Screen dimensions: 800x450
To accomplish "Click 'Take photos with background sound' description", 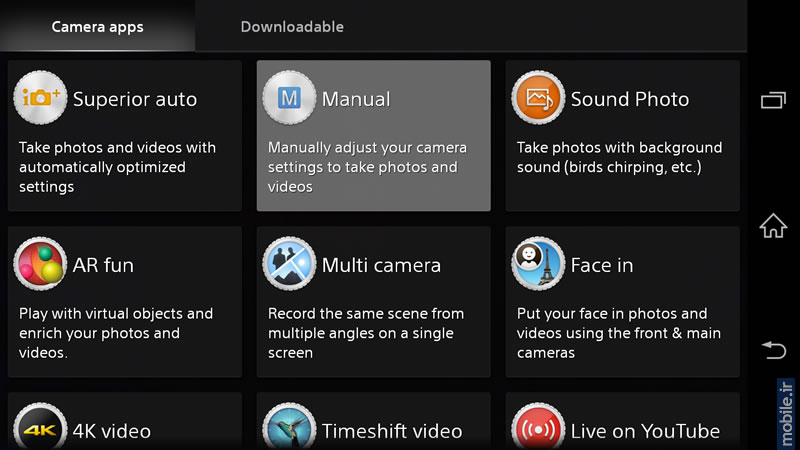I will (x=619, y=157).
